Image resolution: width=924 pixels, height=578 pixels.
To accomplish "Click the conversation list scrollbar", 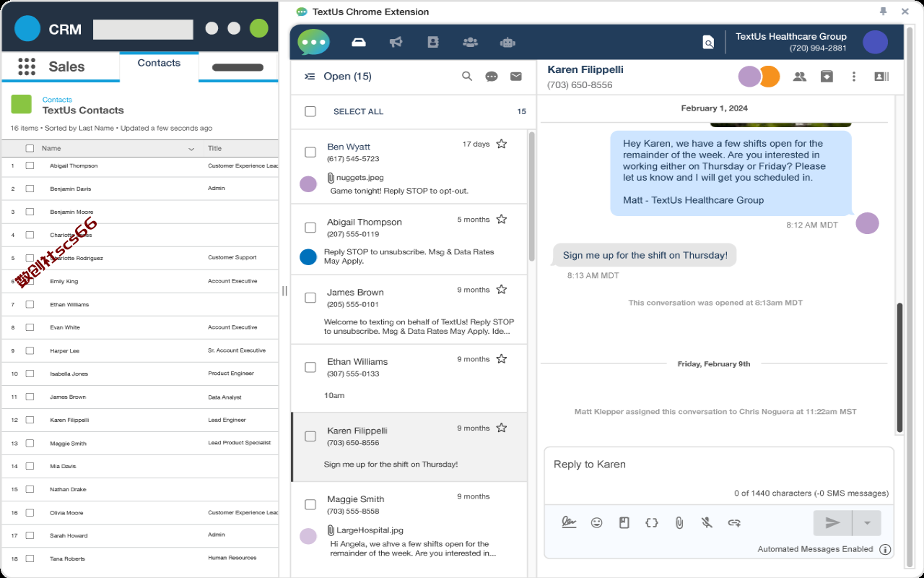I will pos(531,195).
